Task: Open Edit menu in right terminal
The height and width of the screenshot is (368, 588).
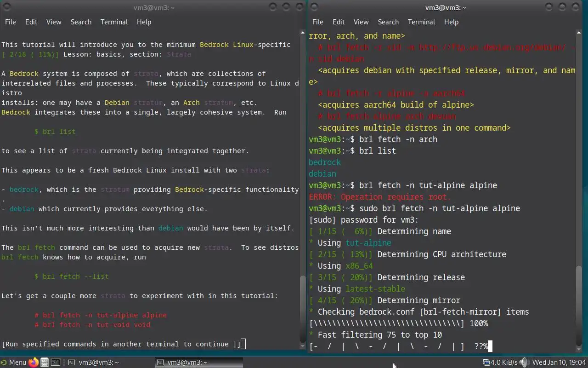Action: [x=339, y=22]
